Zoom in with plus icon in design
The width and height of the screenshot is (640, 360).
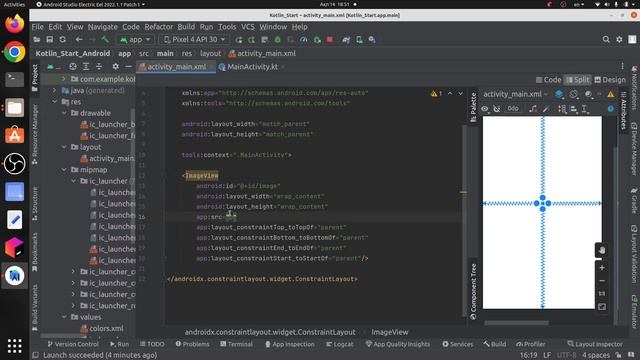click(602, 268)
